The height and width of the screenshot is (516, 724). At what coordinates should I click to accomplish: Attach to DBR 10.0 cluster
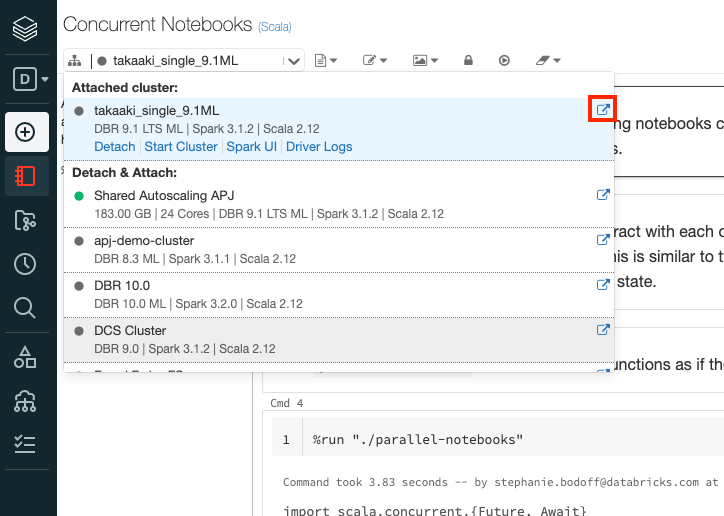pyautogui.click(x=339, y=294)
